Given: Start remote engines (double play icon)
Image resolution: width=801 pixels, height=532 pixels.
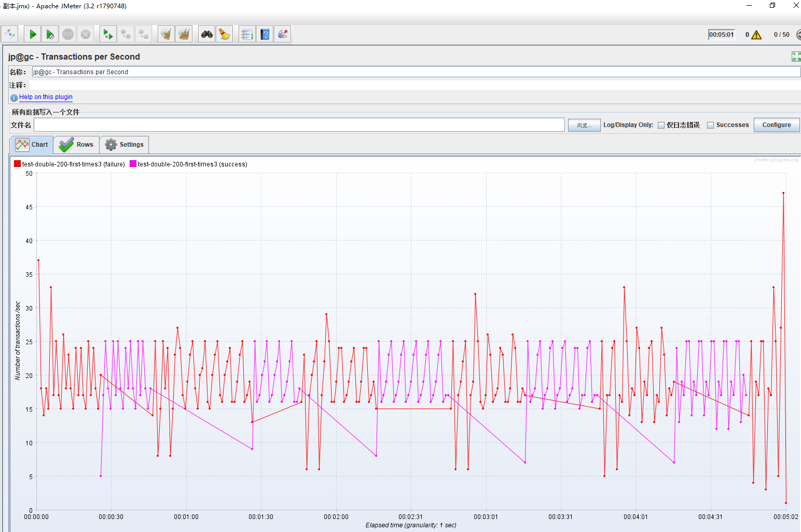Looking at the screenshot, I should click(x=108, y=34).
